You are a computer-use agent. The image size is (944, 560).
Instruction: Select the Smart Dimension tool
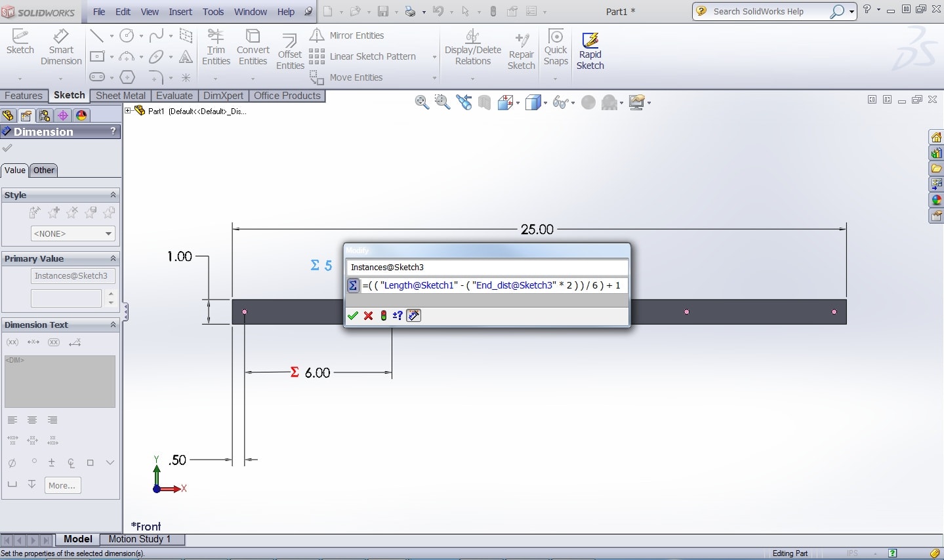point(61,47)
